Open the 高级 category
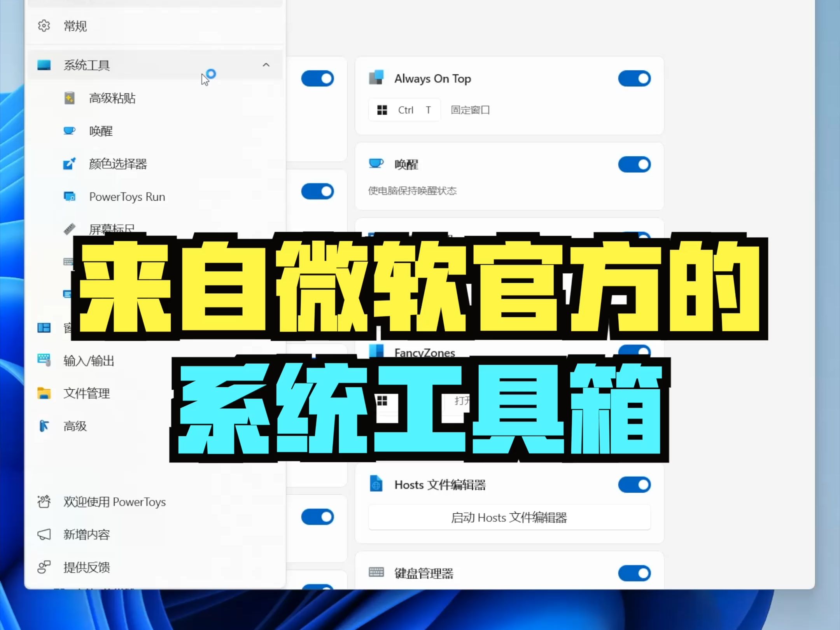The image size is (840, 630). click(75, 426)
